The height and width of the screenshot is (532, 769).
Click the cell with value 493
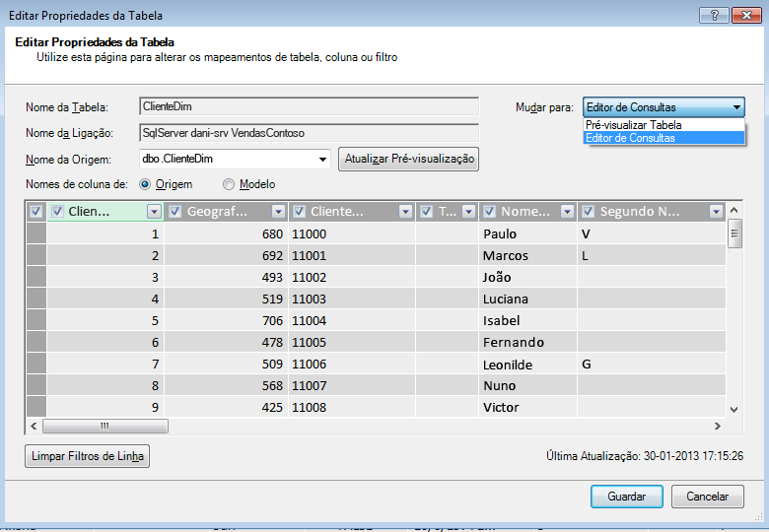click(226, 277)
